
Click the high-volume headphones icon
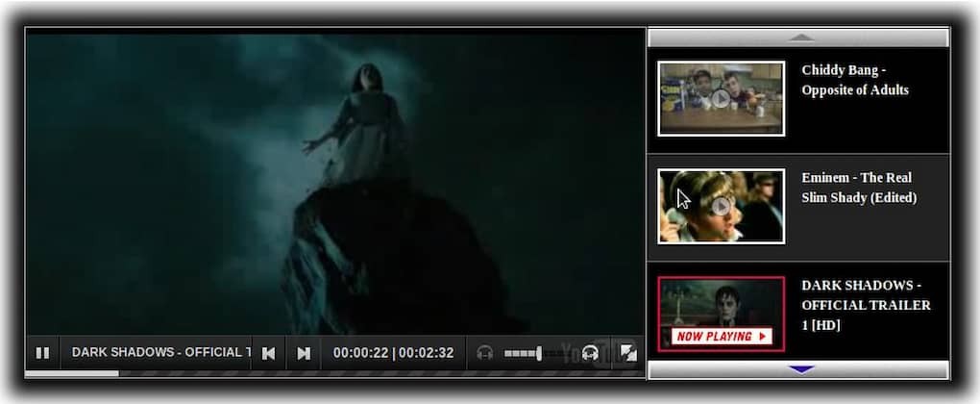[590, 353]
